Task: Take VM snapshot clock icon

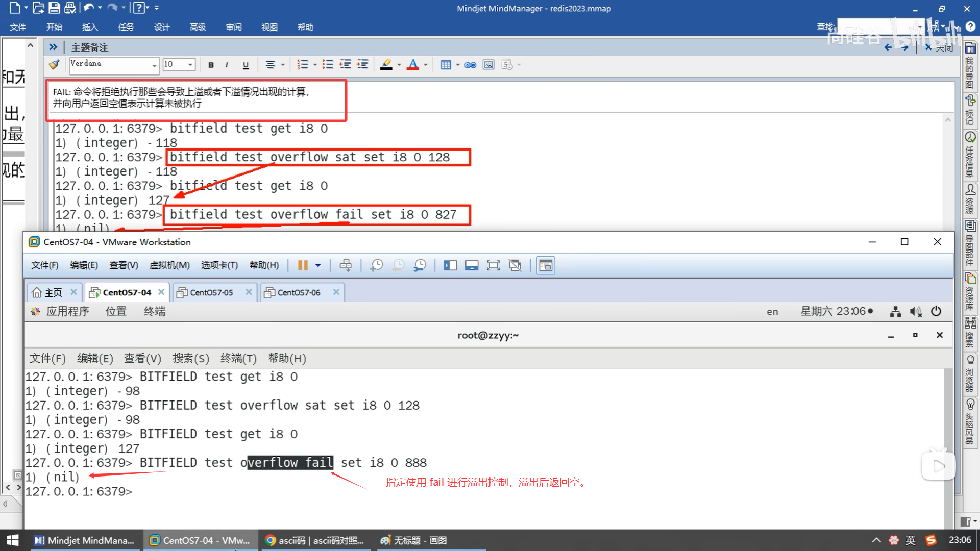Action: (x=377, y=265)
